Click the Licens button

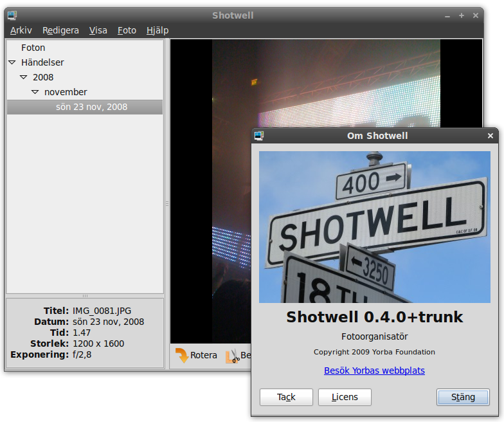pyautogui.click(x=345, y=397)
